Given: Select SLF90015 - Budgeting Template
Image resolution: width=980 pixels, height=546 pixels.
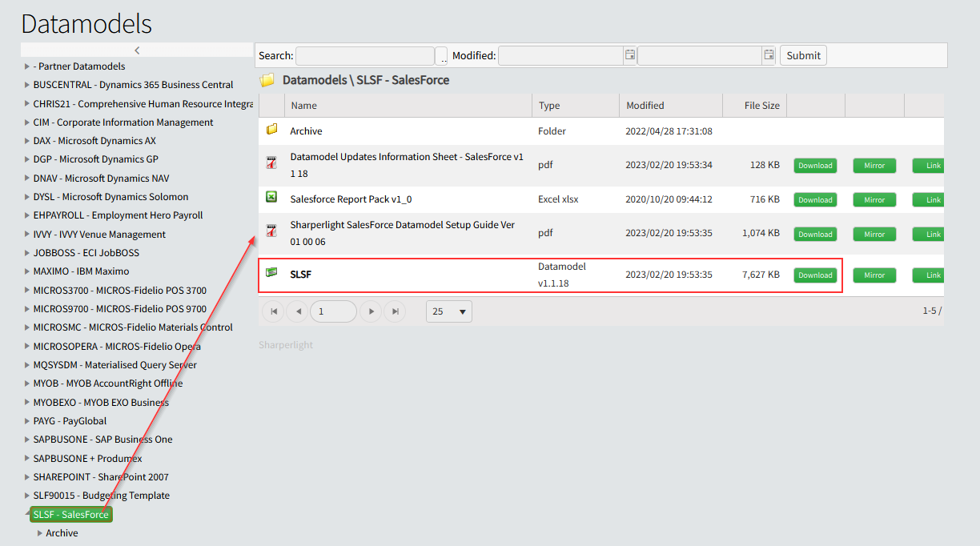Looking at the screenshot, I should pyautogui.click(x=101, y=496).
